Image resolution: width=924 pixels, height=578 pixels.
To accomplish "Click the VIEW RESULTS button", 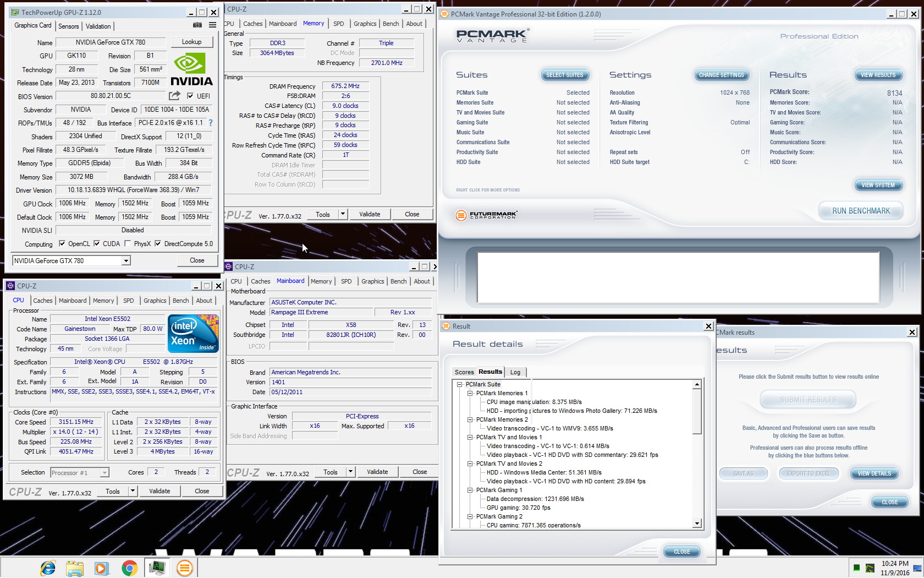I will (x=878, y=75).
